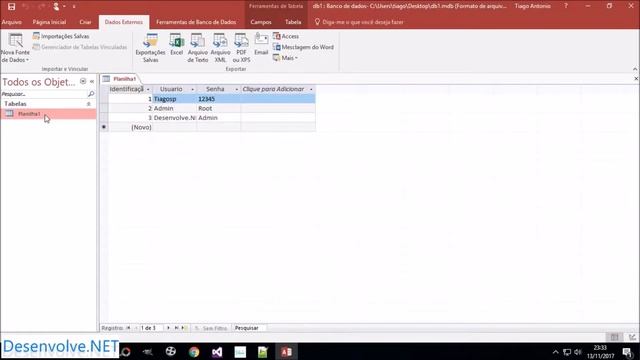
Task: Switch to Criar tab
Action: coord(85,22)
